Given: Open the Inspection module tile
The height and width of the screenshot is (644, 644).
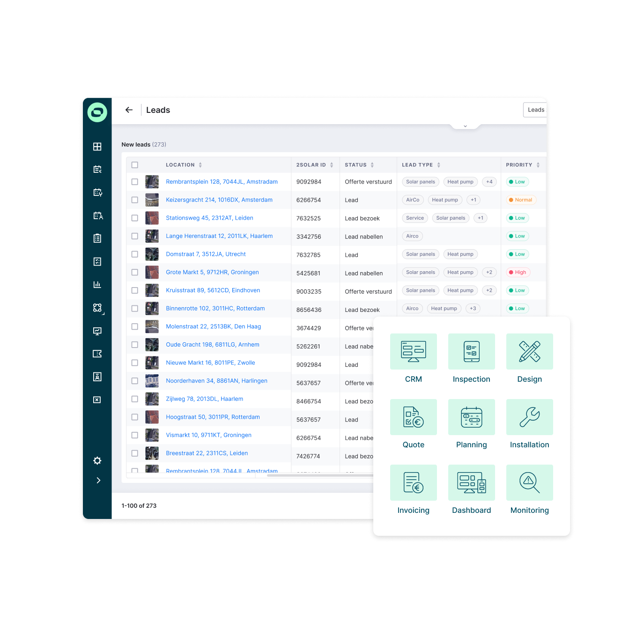Looking at the screenshot, I should [x=471, y=351].
